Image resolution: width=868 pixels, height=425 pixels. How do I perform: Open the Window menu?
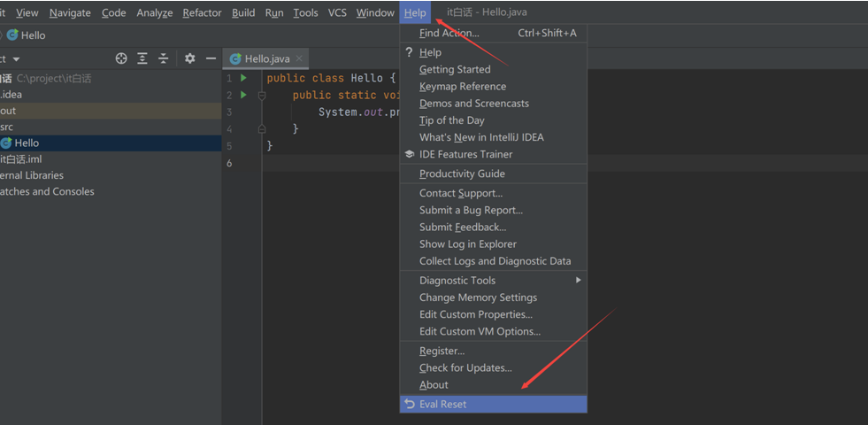pos(375,12)
